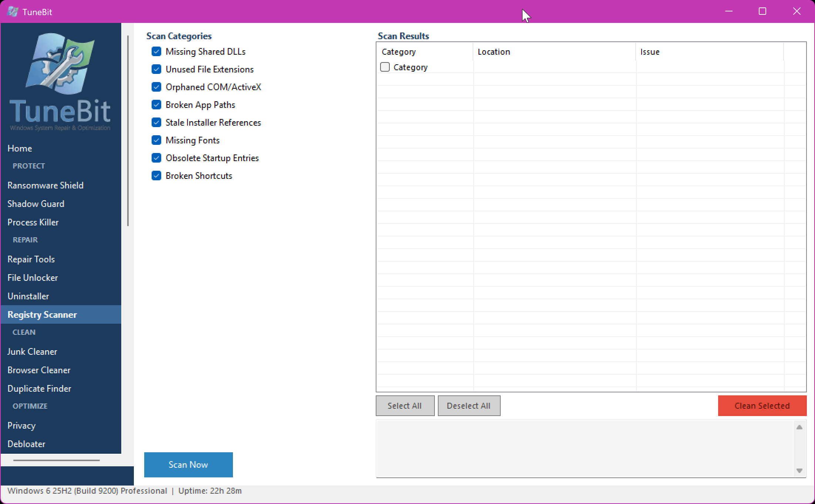Screen dimensions: 815x504
Task: Click the sidebar vertical scrollbar
Action: tap(128, 131)
